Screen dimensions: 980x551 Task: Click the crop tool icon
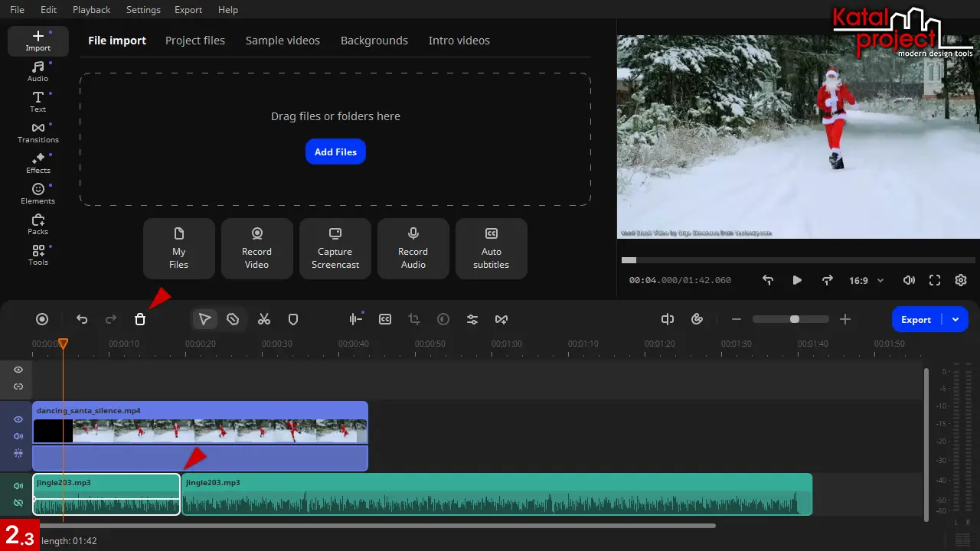tap(414, 319)
